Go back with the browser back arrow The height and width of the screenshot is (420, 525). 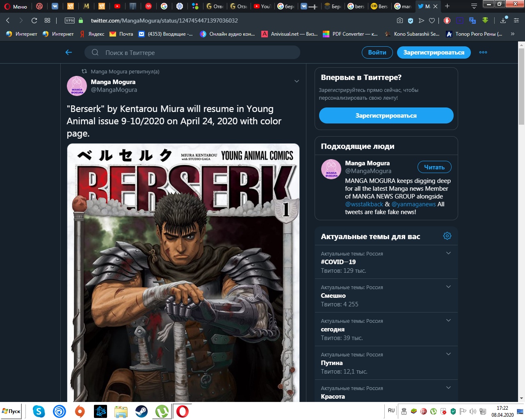(x=8, y=20)
